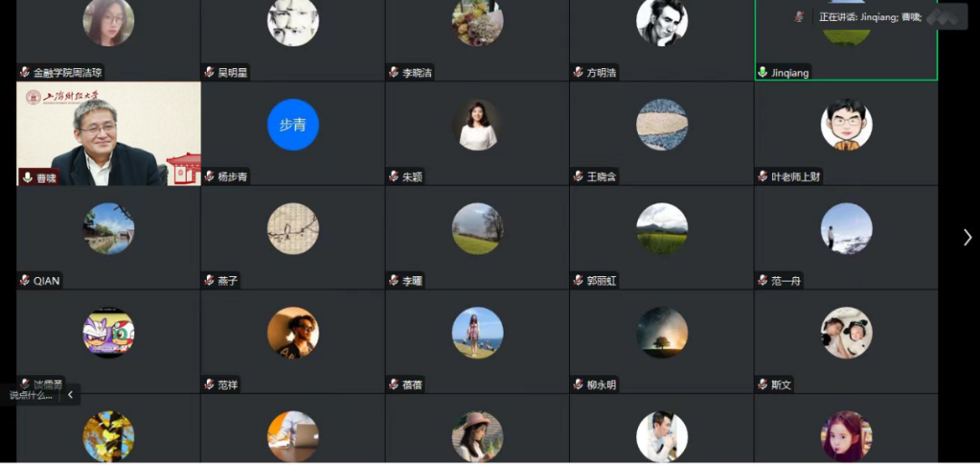Click muted mic icon beside 叶老师上财
Viewport: 980px width, 465px height.
click(762, 176)
